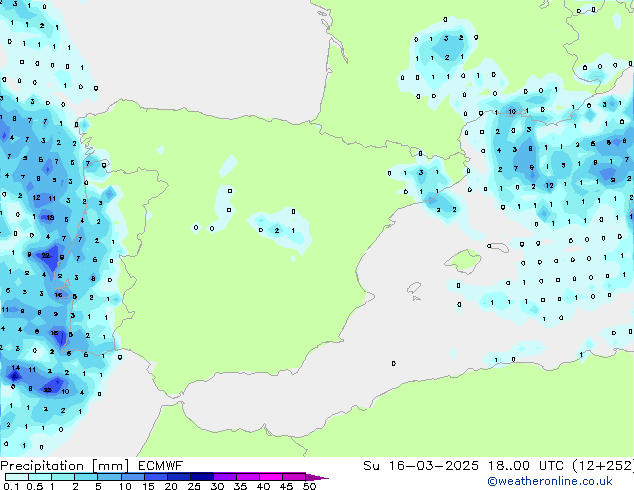Click the 35–40 mm legend color swatch
The image size is (634, 490).
(x=247, y=477)
